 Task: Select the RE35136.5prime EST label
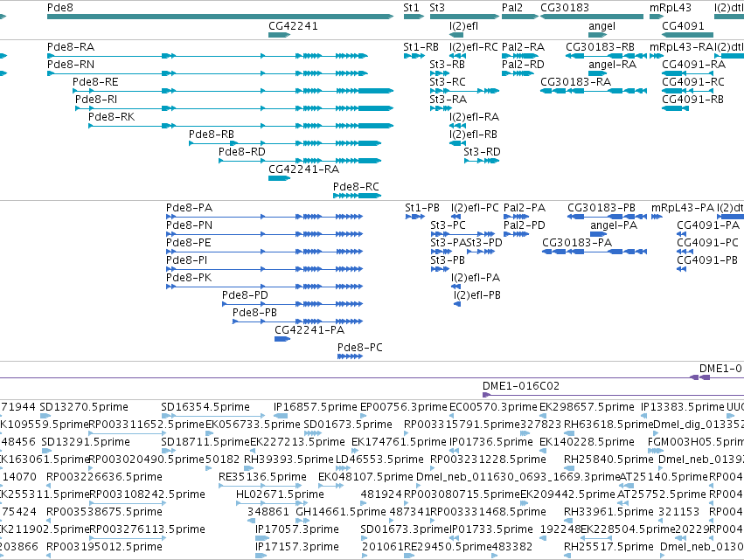coord(263,477)
